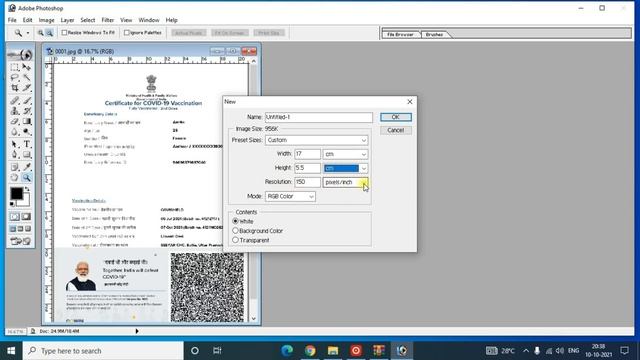Open the Image menu
The image size is (640, 360).
click(x=47, y=20)
